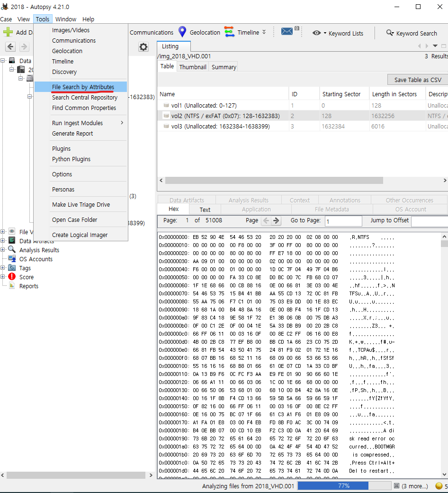Go to previous hex page arrow
Image resolution: width=448 pixels, height=493 pixels.
coord(266,221)
